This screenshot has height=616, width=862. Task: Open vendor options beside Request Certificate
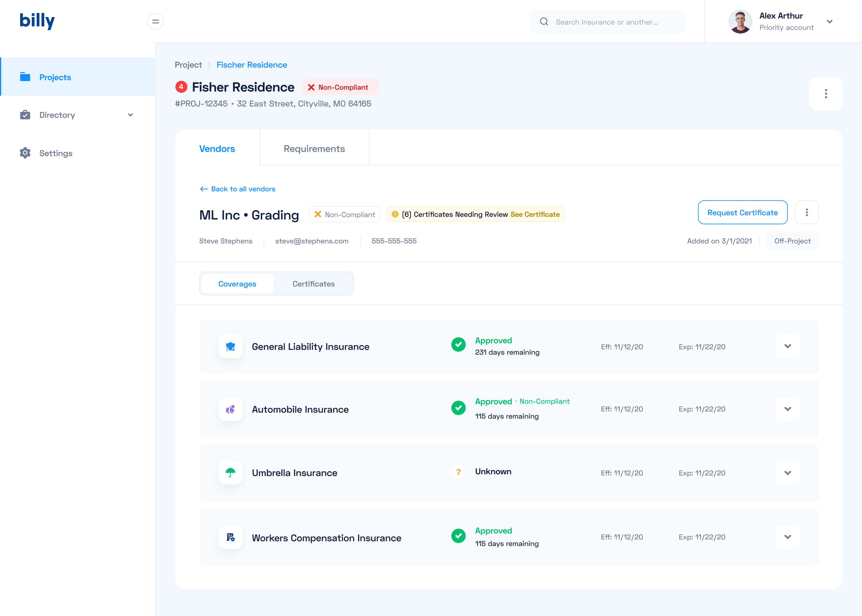(x=807, y=212)
